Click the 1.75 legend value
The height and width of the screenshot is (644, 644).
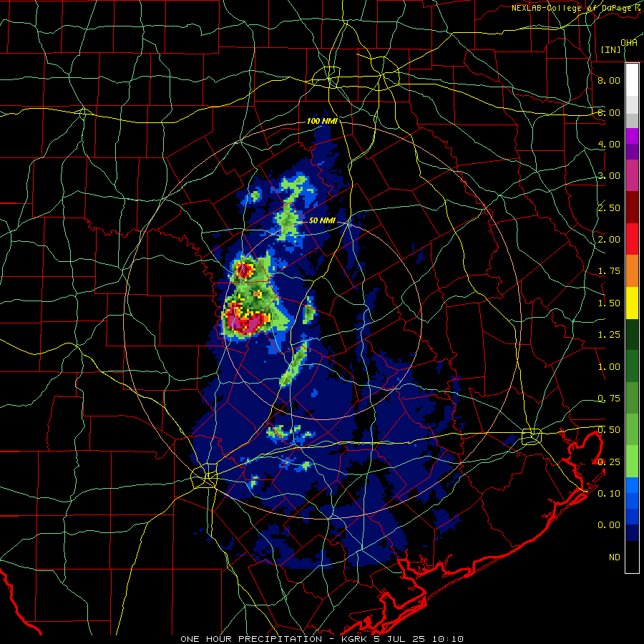click(609, 271)
